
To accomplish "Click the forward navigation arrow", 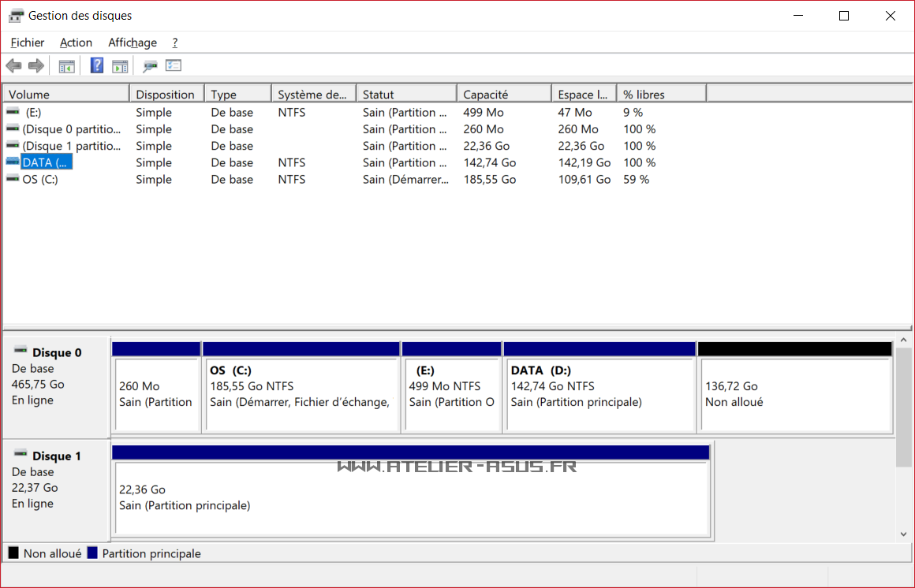I will 35,65.
